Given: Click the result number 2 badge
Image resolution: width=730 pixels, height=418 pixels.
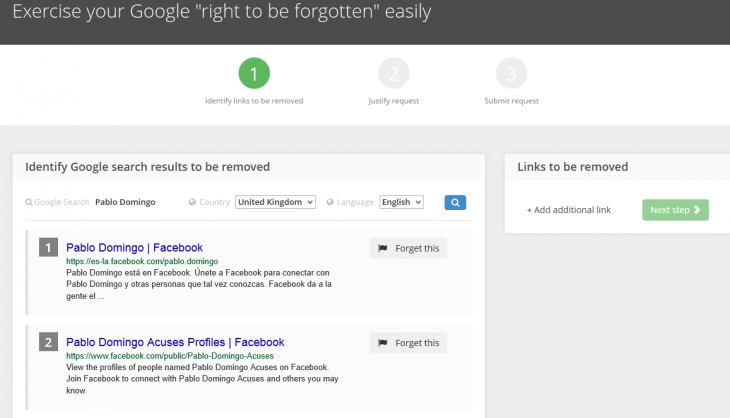Looking at the screenshot, I should tap(48, 342).
